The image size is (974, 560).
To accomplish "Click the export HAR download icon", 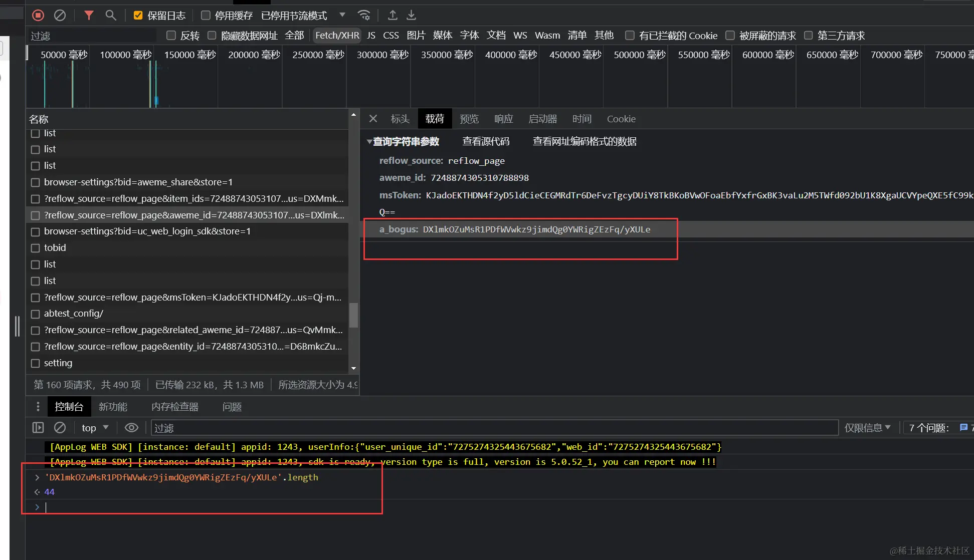I will pos(411,16).
